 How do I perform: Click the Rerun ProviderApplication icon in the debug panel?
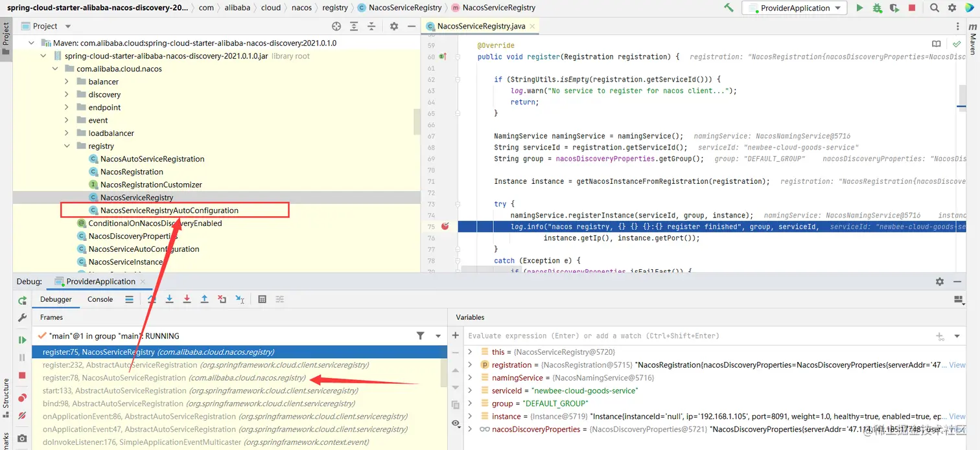22,300
